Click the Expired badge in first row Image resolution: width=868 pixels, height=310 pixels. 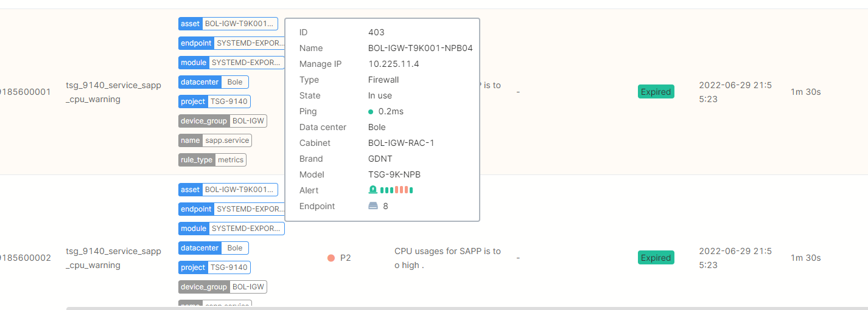click(656, 92)
